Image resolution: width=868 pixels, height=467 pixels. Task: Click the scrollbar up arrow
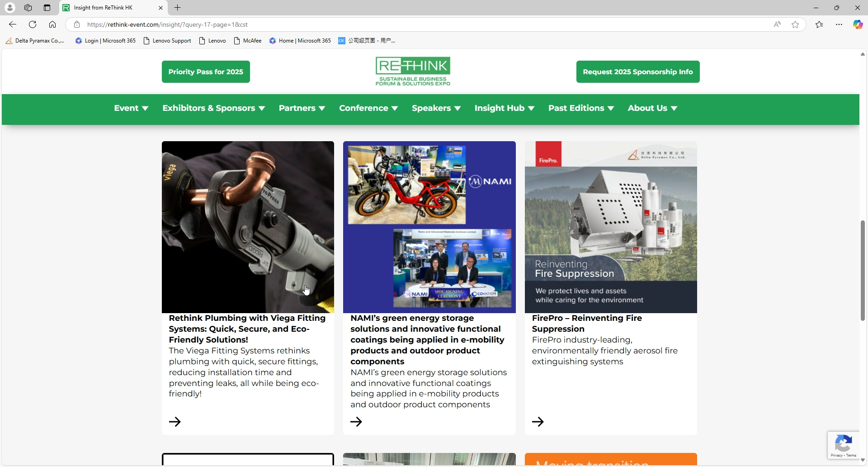click(863, 54)
